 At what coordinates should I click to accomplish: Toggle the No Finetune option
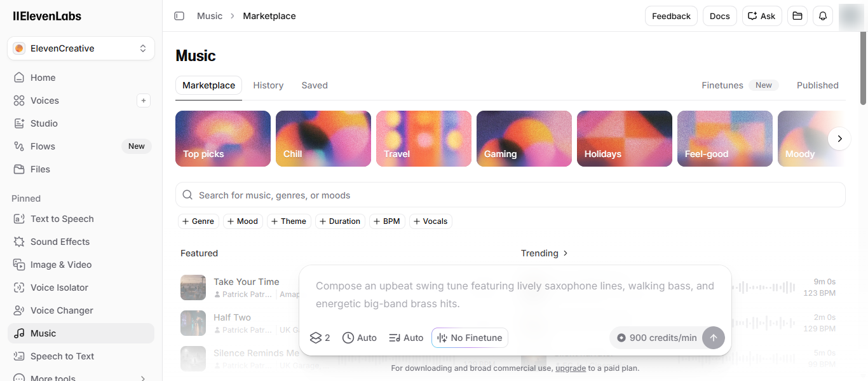pos(469,338)
